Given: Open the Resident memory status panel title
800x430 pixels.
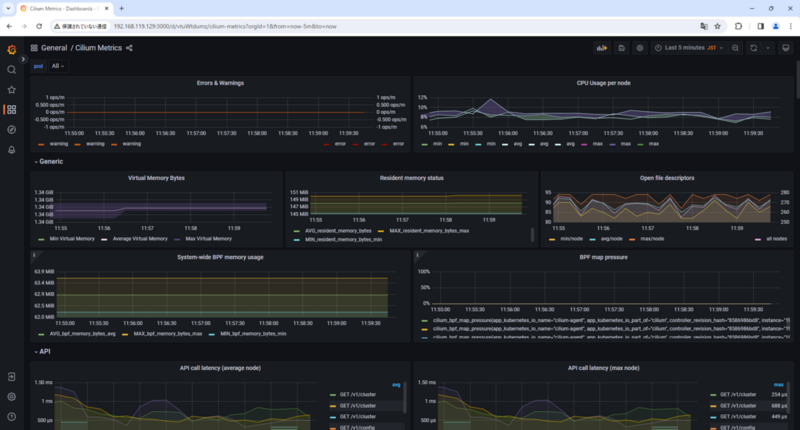Looking at the screenshot, I should click(x=412, y=178).
